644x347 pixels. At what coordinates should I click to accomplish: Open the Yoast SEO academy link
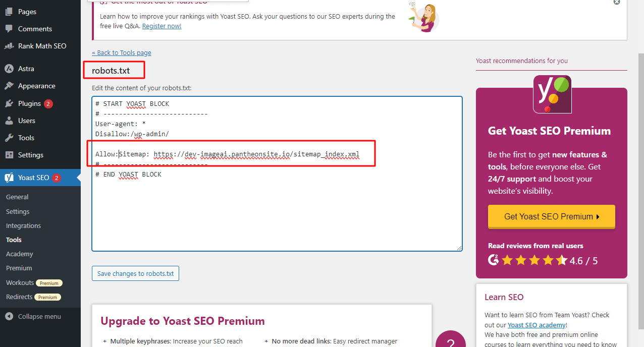click(536, 325)
